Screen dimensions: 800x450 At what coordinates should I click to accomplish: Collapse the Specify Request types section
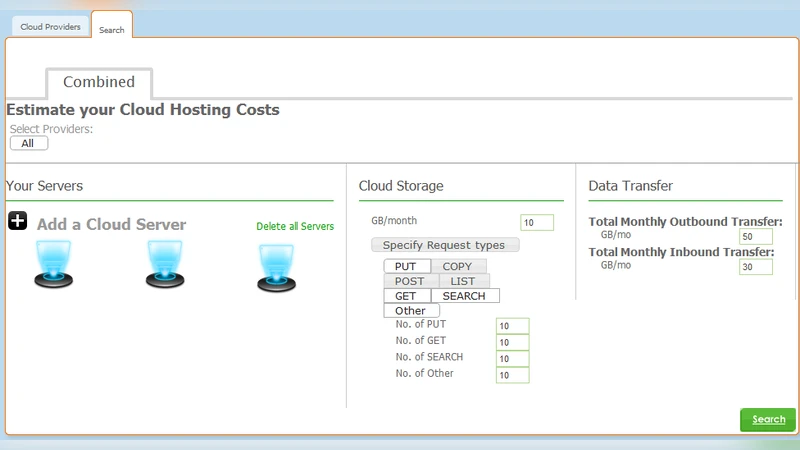point(444,245)
